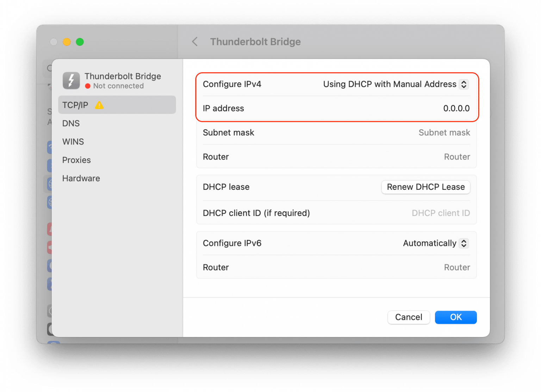Image resolution: width=541 pixels, height=392 pixels.
Task: Click the DHCP client ID input field
Action: (x=441, y=213)
